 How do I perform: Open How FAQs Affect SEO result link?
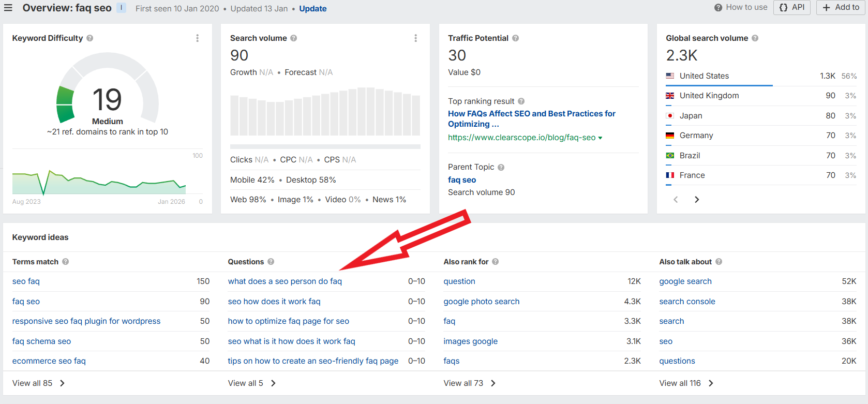click(x=532, y=119)
